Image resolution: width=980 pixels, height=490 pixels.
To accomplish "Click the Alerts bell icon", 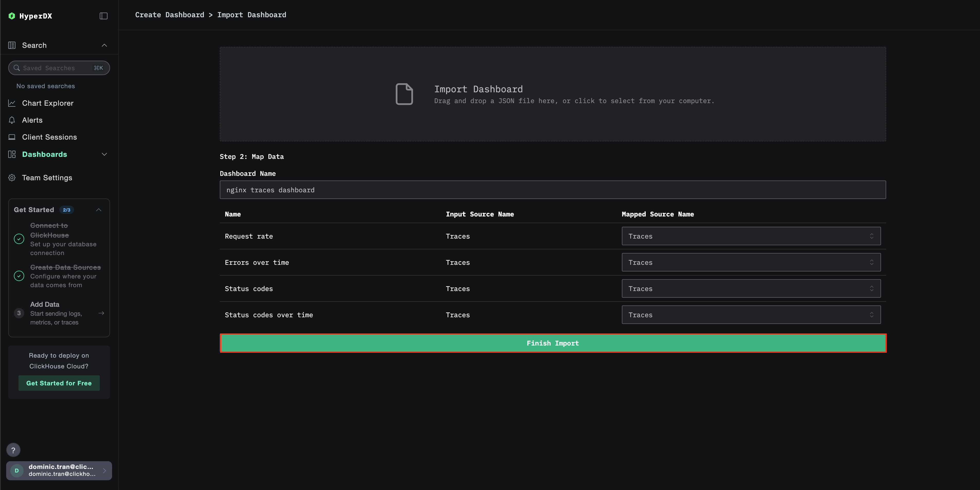I will click(12, 120).
